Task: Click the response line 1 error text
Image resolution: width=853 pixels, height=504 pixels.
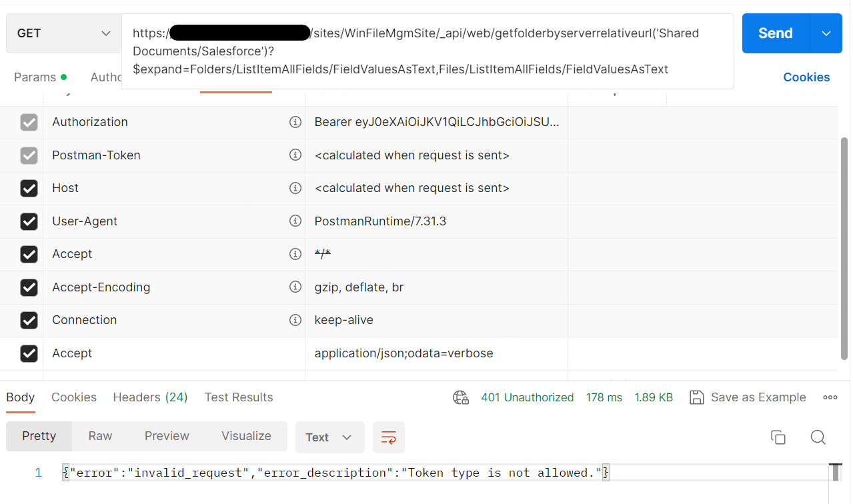Action: 335,473
